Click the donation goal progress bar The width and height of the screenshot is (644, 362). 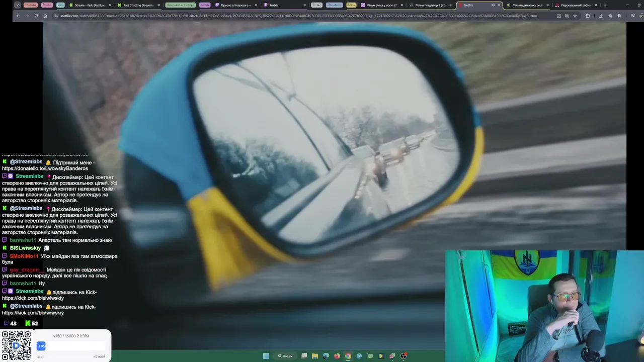pos(70,346)
